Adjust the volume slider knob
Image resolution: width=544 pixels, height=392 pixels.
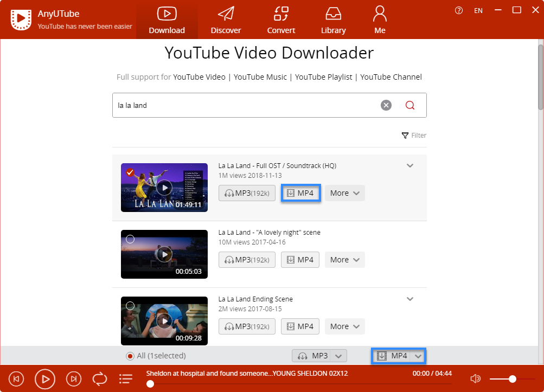coord(513,379)
